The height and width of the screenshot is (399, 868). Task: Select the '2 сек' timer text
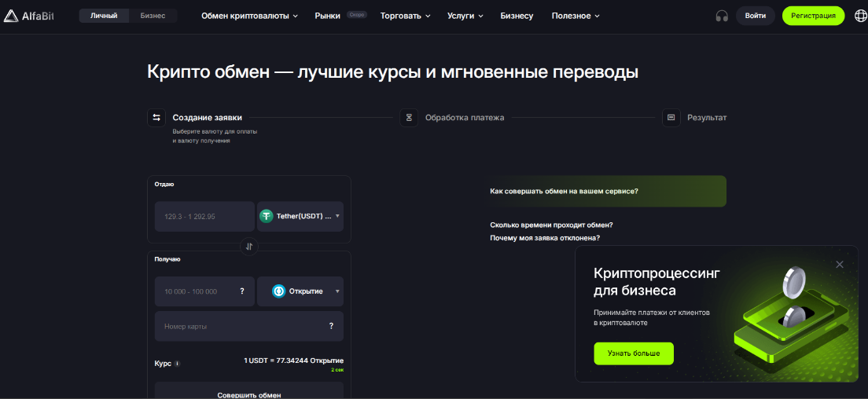coord(337,370)
